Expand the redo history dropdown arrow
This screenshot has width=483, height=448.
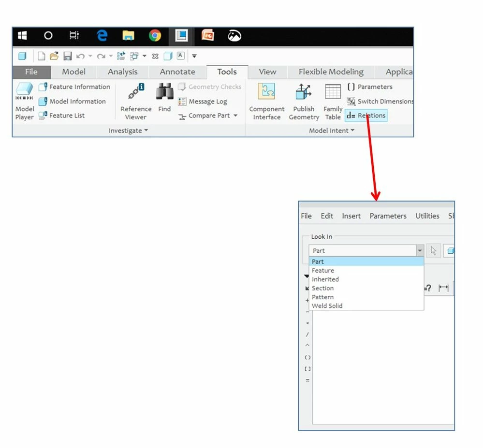pyautogui.click(x=111, y=56)
